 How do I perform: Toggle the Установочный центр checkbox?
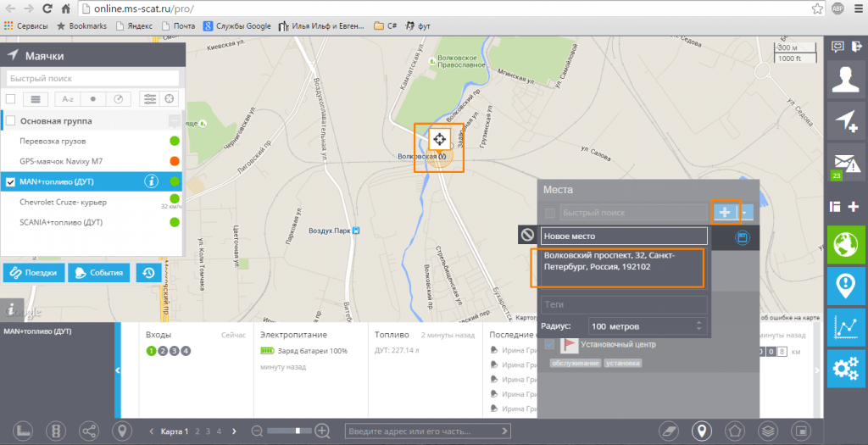tap(549, 344)
